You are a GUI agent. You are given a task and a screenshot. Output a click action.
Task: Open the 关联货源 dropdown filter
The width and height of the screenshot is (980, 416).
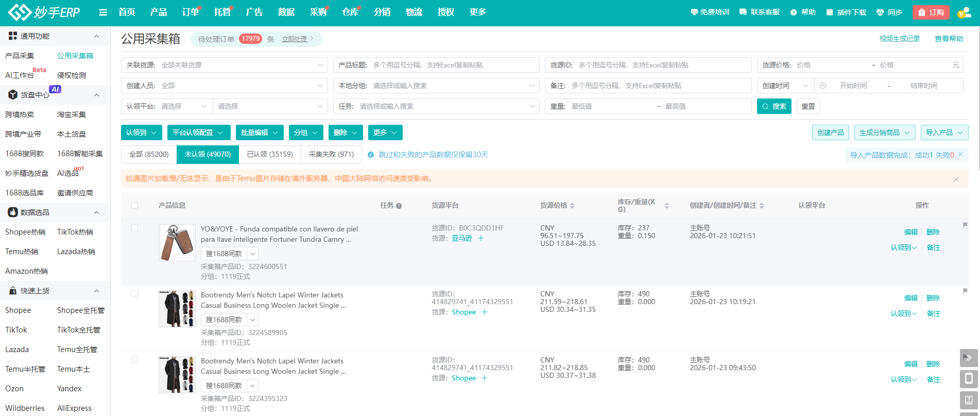(225, 65)
